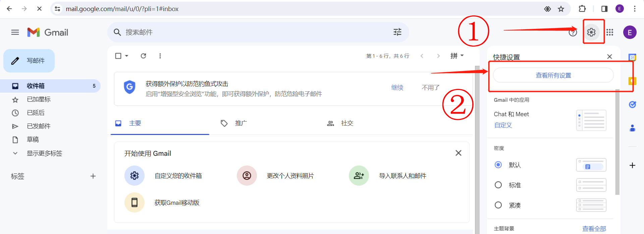Click the 写邮件 compose button
Viewport: 644px width, 234px height.
coord(29,61)
